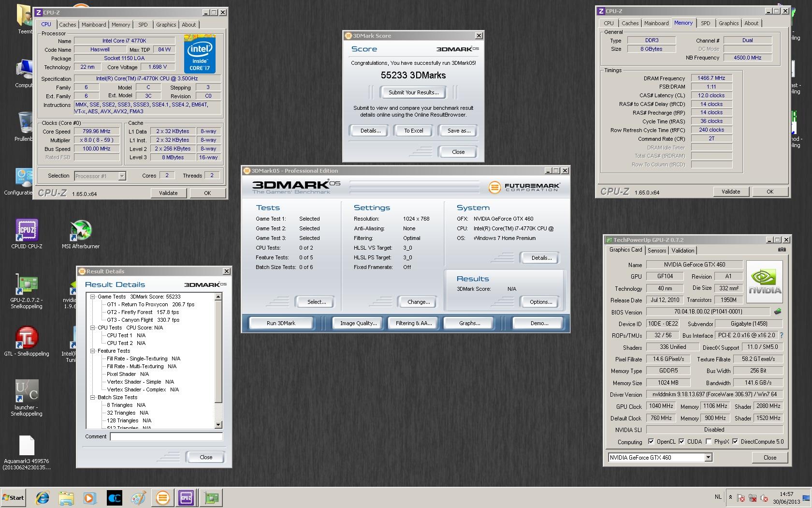This screenshot has height=508, width=812.
Task: Click 3DMark orange taskbar icon
Action: tap(162, 497)
